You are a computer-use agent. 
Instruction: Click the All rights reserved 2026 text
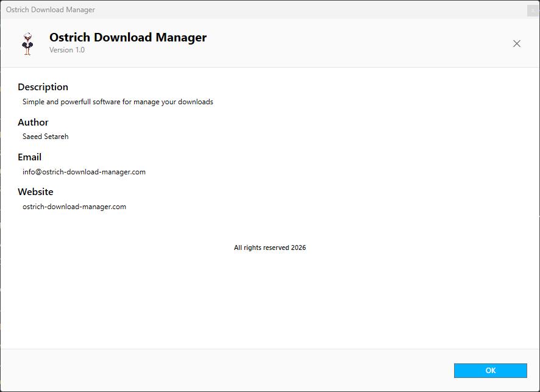coord(270,248)
